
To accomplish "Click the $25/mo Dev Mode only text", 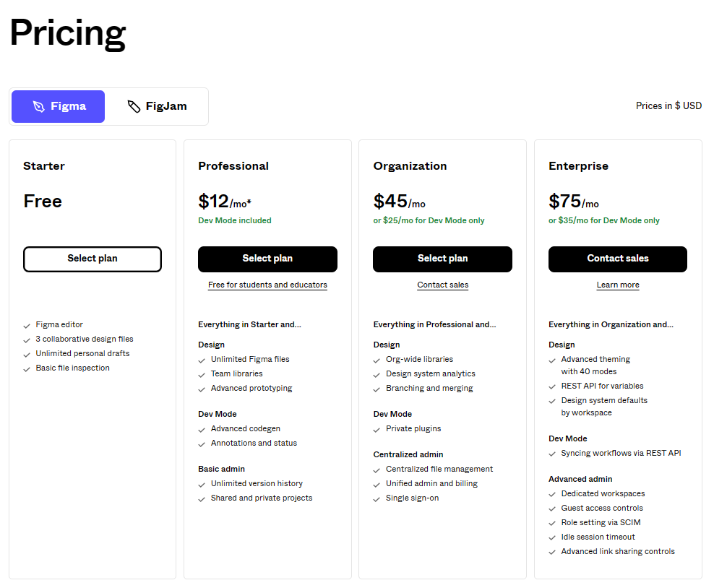I will coord(429,220).
